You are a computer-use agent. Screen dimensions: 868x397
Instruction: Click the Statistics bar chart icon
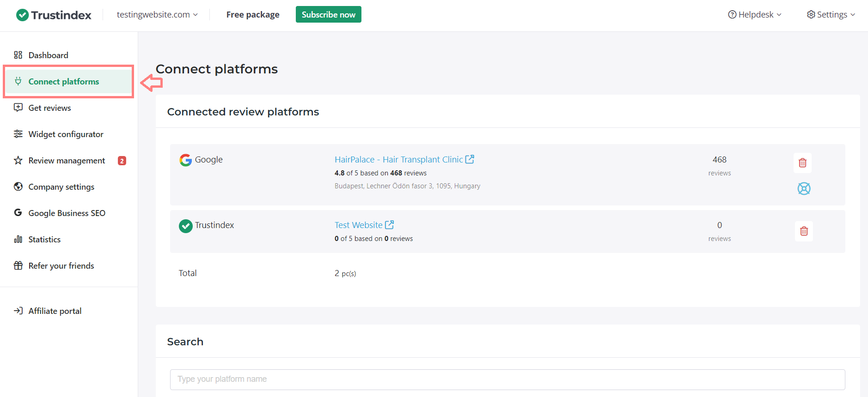18,239
